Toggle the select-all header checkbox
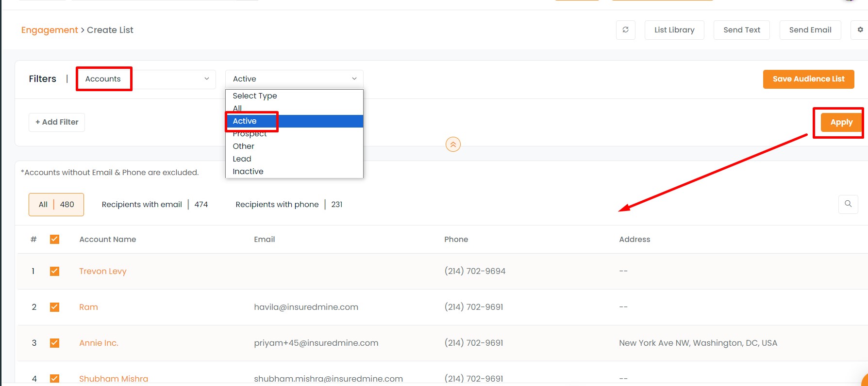 click(54, 239)
